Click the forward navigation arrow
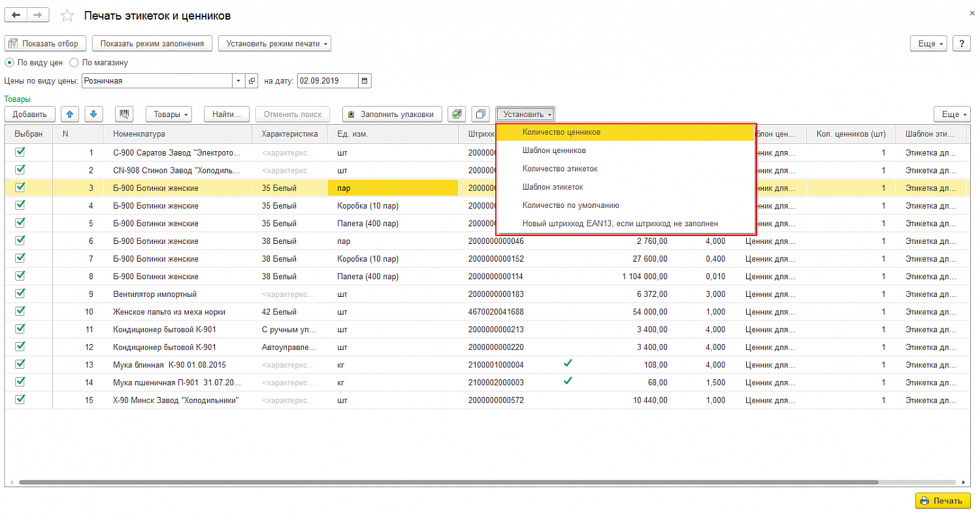980x514 pixels. coord(38,14)
